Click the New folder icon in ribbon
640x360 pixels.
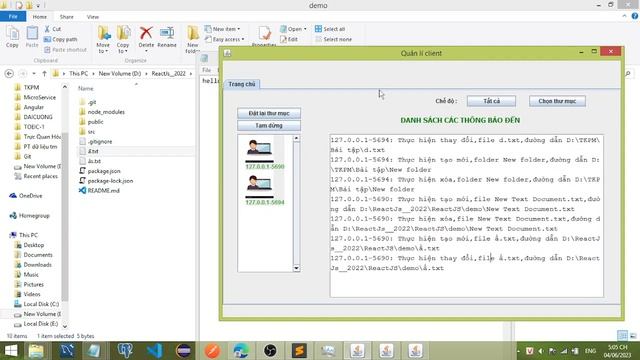[193, 33]
